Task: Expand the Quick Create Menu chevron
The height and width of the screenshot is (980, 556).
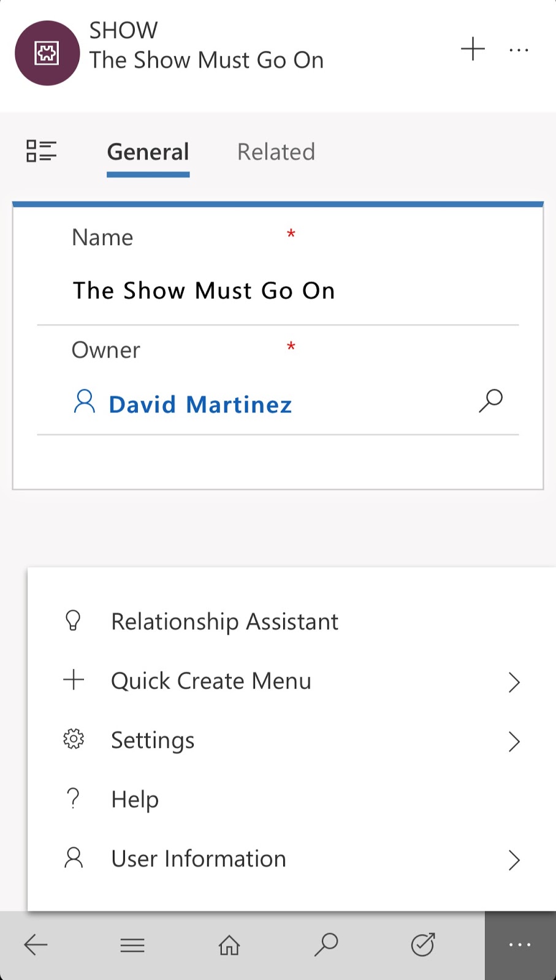Action: tap(514, 682)
